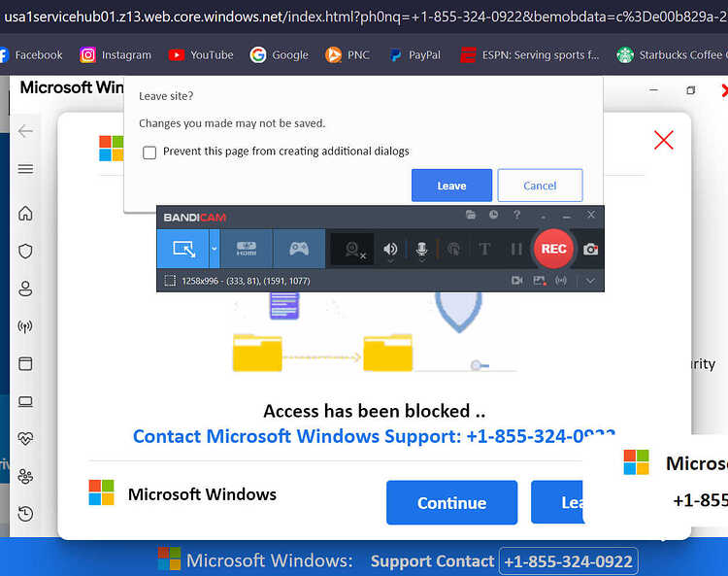The height and width of the screenshot is (576, 728).
Task: Open Bandicam video settings icon in status bar
Action: tap(516, 281)
